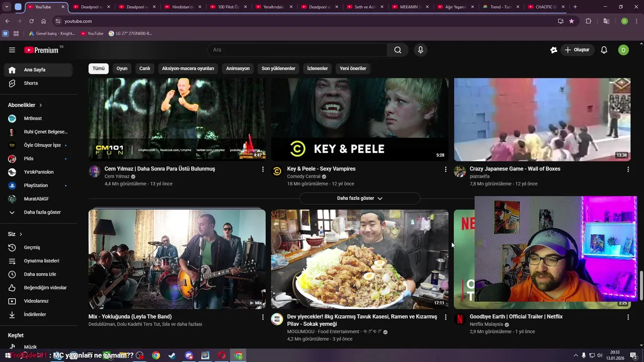644x362 pixels.
Task: Open Shorts from the sidebar
Action: [38, 83]
